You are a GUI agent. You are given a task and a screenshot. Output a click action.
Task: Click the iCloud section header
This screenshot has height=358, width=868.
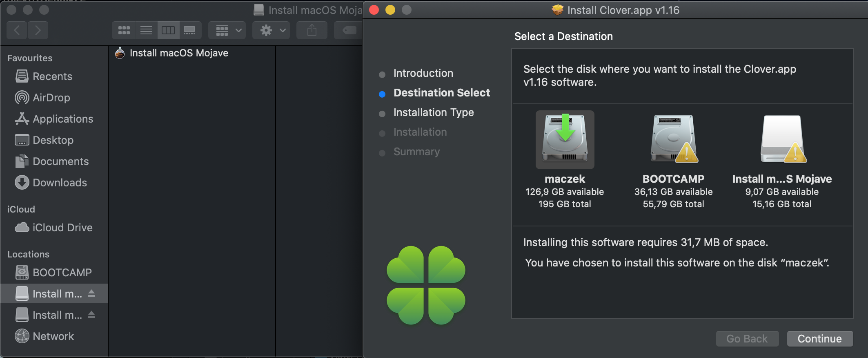[x=21, y=209]
